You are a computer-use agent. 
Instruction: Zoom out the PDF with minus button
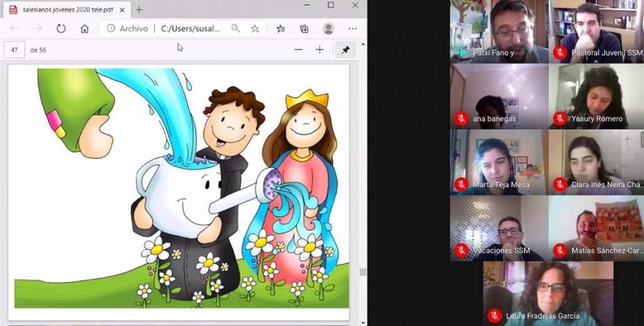coord(298,50)
